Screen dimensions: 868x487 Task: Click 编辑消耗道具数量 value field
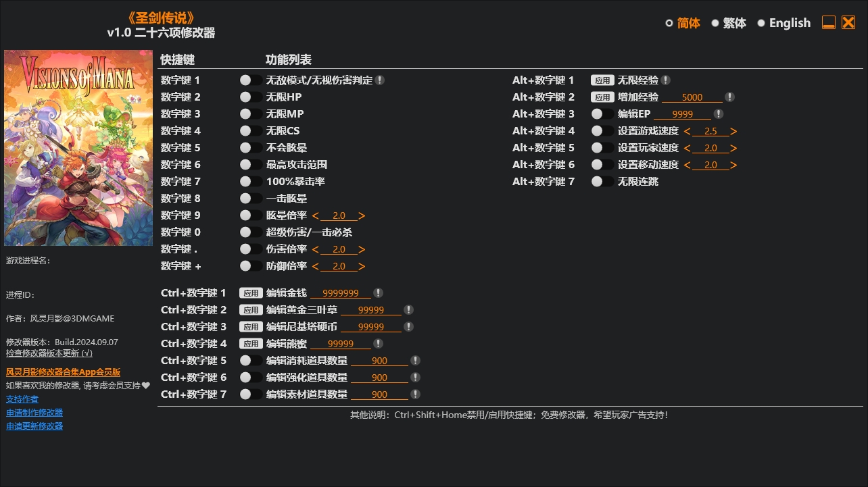point(379,361)
